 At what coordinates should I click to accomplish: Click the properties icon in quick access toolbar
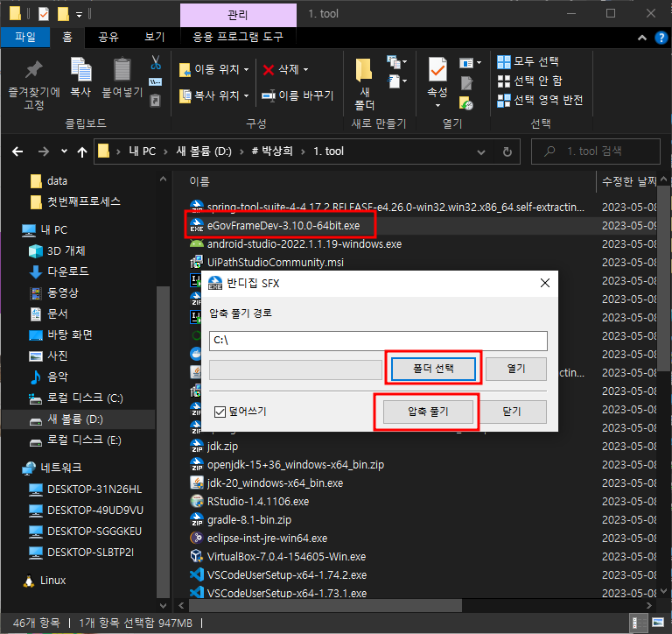[x=43, y=14]
